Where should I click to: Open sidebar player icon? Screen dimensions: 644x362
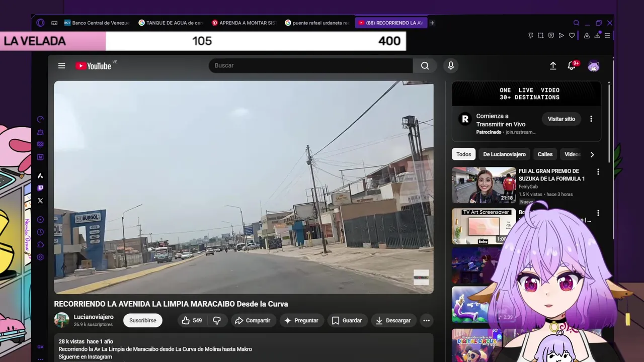40,220
